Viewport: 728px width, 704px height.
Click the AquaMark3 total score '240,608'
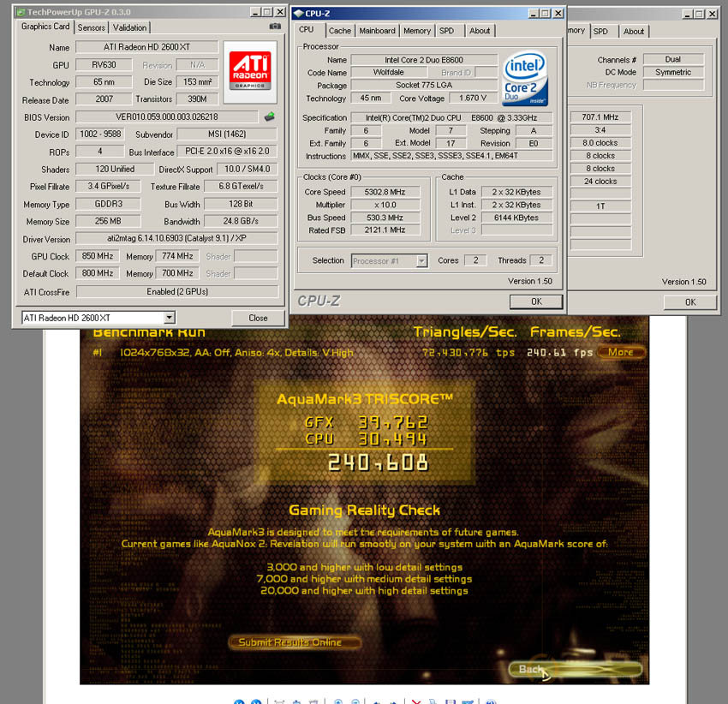378,463
